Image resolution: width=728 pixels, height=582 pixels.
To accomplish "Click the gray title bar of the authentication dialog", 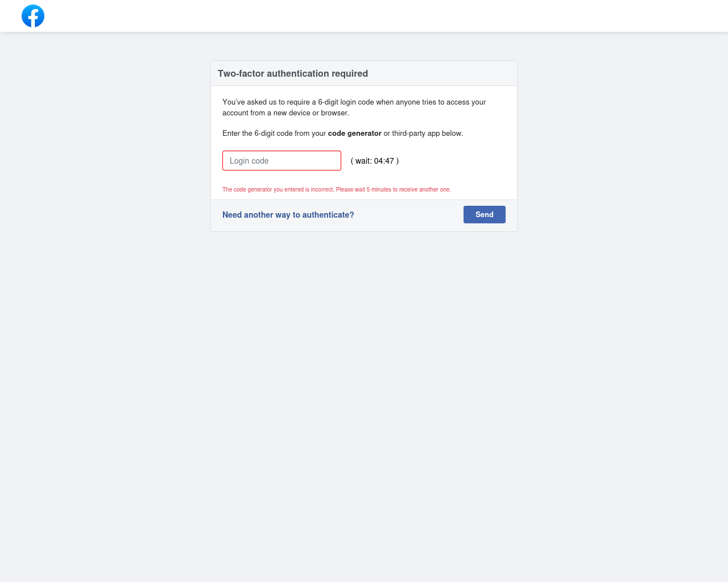I will (364, 73).
